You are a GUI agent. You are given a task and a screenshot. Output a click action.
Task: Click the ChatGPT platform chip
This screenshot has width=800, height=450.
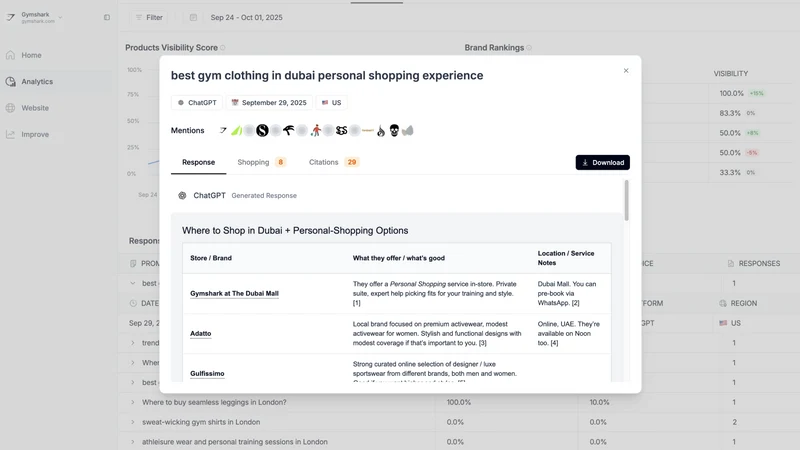pos(197,103)
